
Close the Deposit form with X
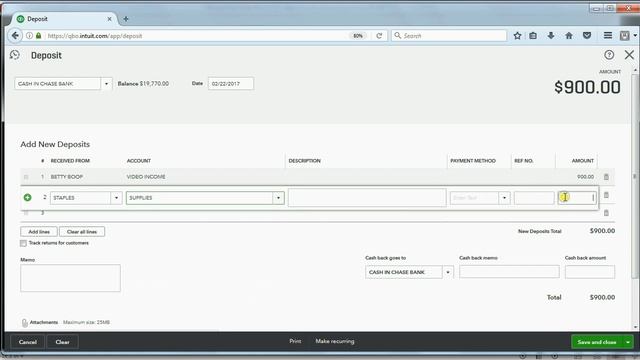point(629,55)
